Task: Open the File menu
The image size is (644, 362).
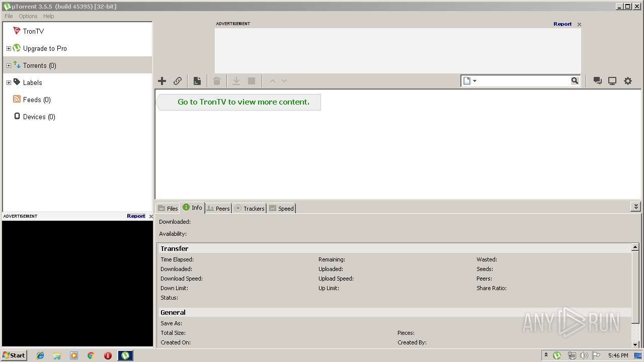Action: coord(9,16)
